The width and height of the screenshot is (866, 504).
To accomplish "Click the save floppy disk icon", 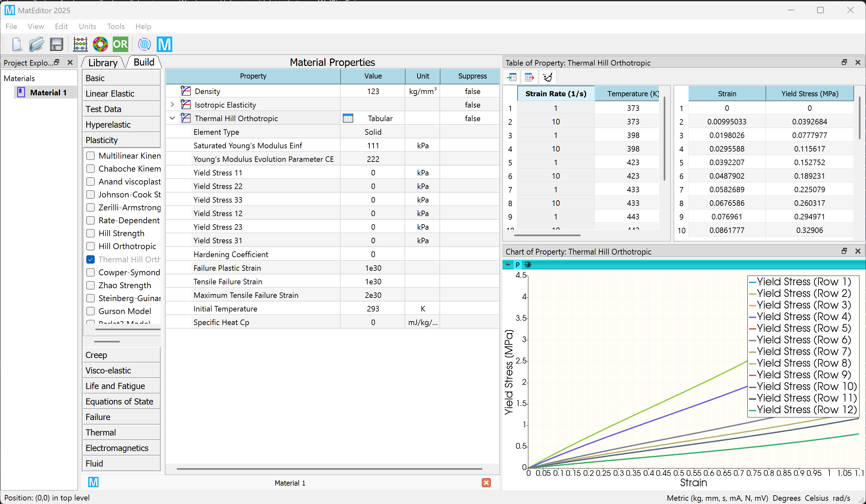I will (x=56, y=44).
